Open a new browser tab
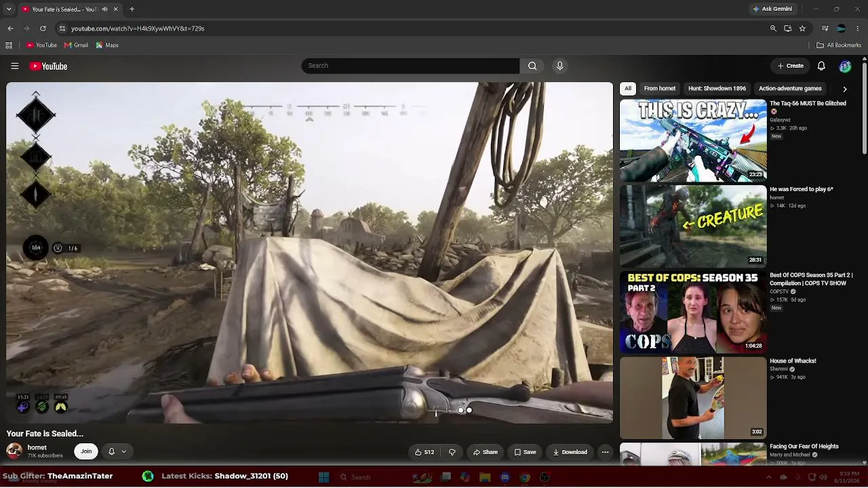Viewport: 868px width, 488px height. coord(132,9)
